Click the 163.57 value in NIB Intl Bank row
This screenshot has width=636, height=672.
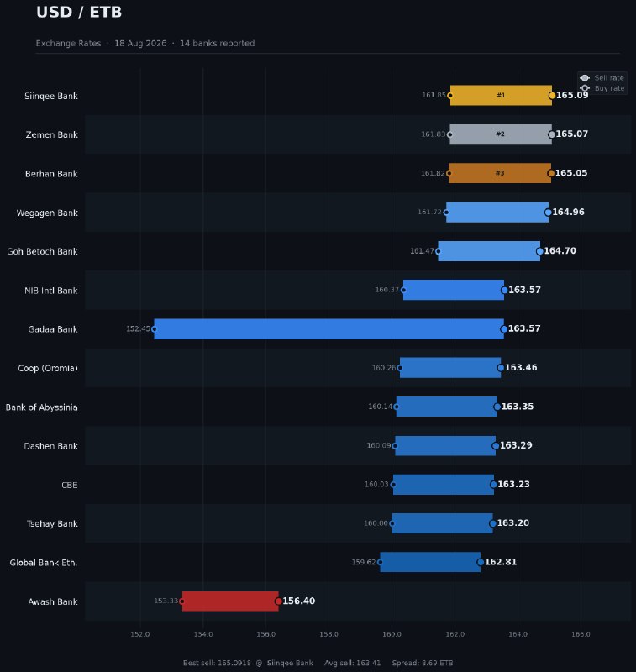point(524,290)
